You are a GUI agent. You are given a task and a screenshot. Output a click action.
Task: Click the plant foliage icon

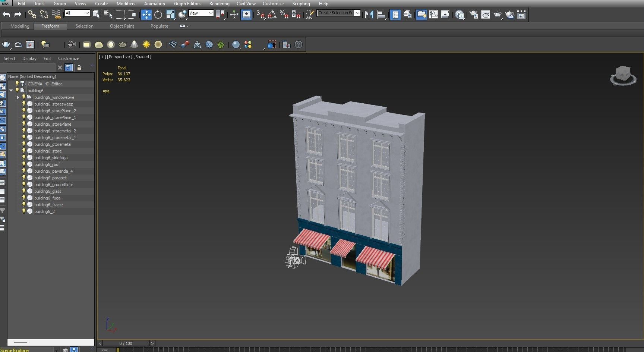[x=221, y=45]
